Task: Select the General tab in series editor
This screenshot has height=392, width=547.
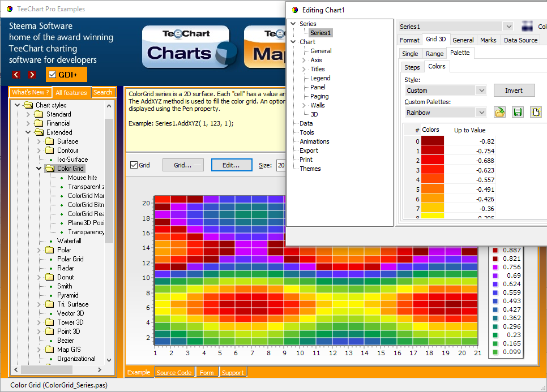Action: 463,40
